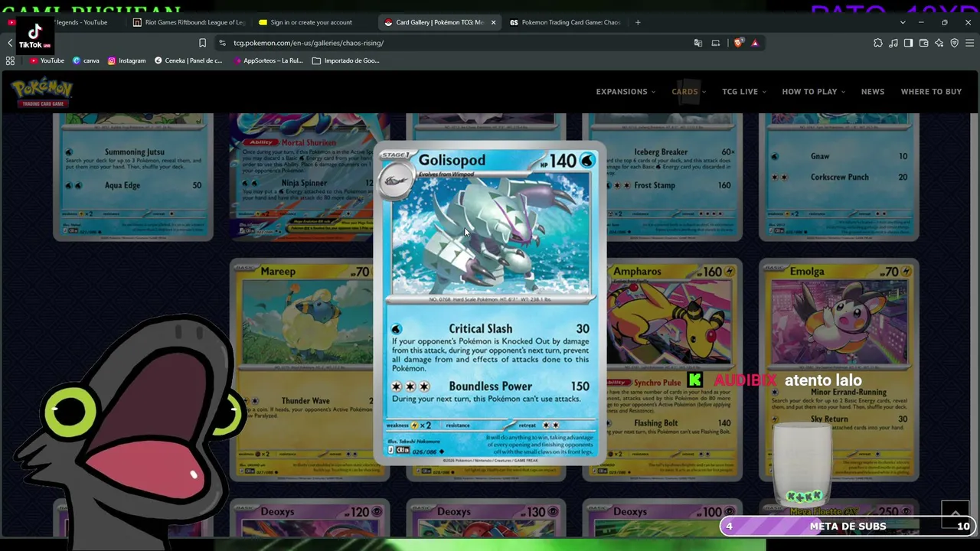Screen dimensions: 980x551
Task: Toggle the browser sidebar panel icon
Action: click(909, 43)
